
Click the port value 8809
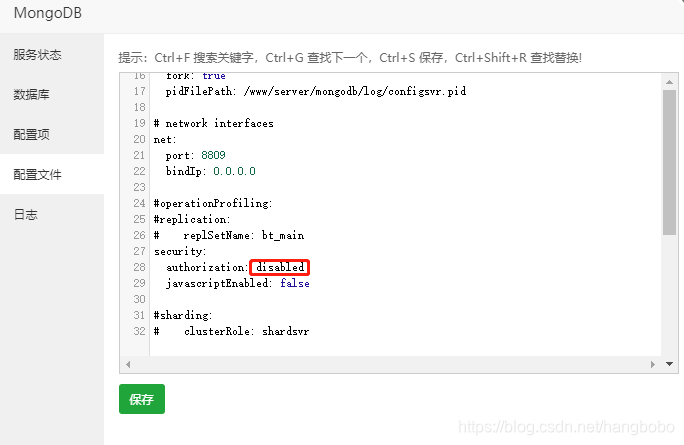(x=213, y=155)
